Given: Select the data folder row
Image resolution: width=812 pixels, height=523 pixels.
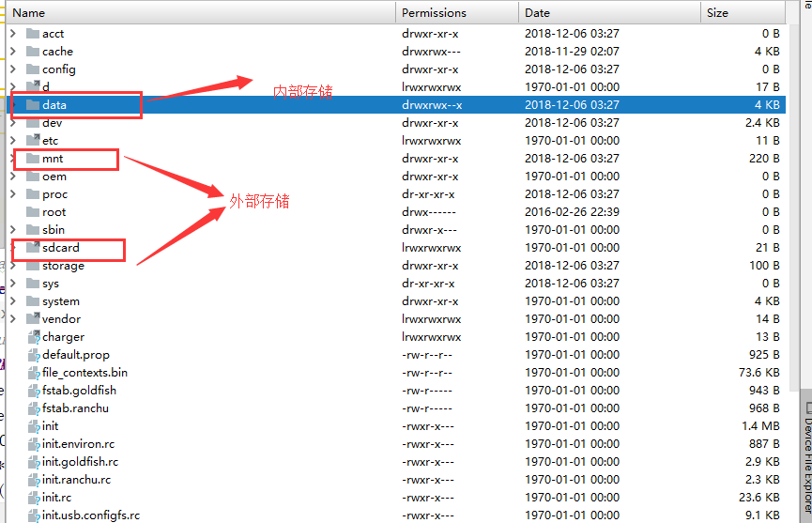Looking at the screenshot, I should point(397,104).
